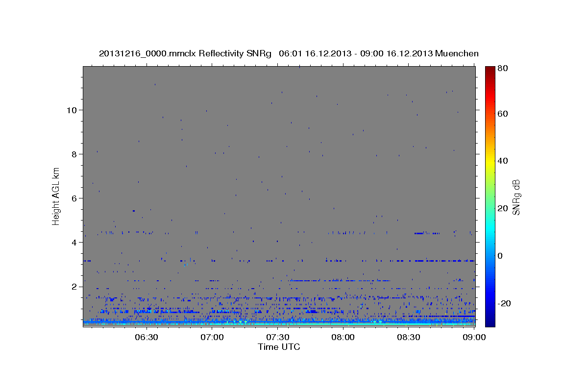Click the 09:00 time tick label
Image resolution: width=588 pixels, height=392 pixels.
[474, 337]
